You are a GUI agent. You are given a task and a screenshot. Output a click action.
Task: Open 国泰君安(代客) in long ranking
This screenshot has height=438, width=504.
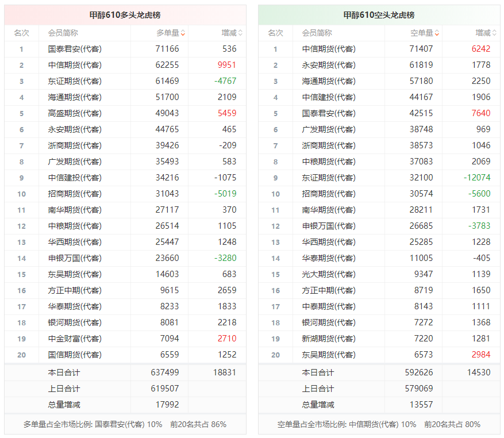pyautogui.click(x=75, y=49)
